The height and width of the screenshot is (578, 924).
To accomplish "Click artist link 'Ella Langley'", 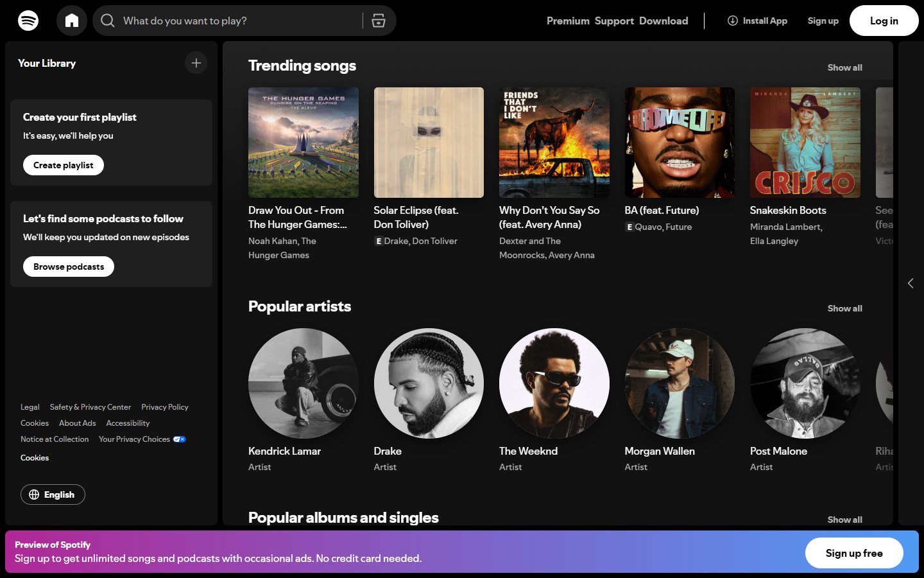I will [x=774, y=241].
